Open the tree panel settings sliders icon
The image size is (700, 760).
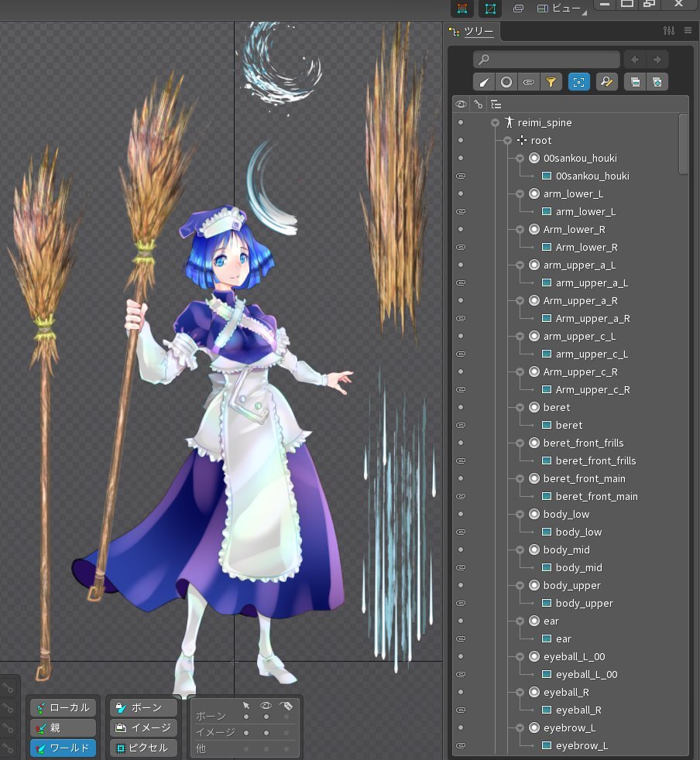coord(669,30)
